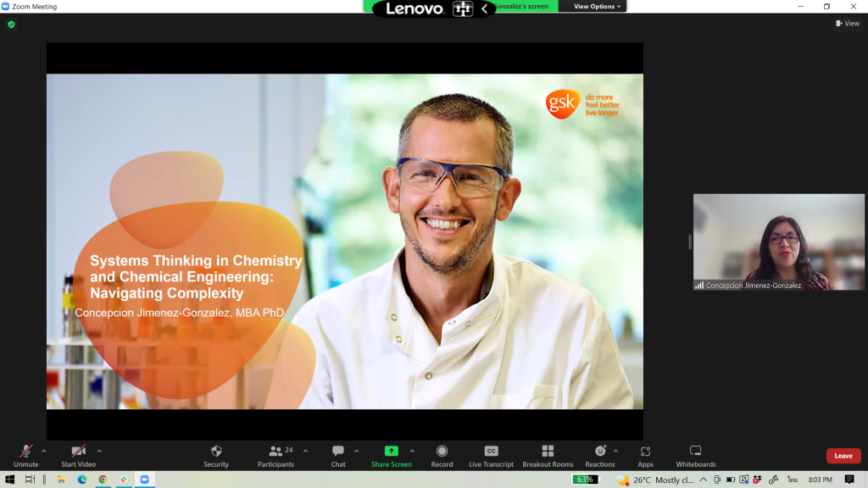Open Google Chrome from taskbar
868x488 pixels.
click(x=103, y=480)
